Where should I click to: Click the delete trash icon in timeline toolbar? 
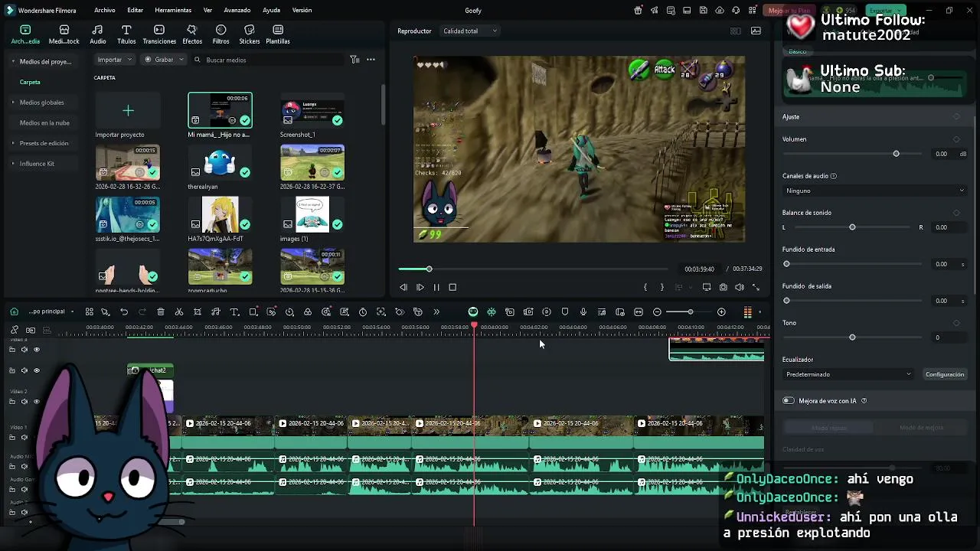point(161,312)
